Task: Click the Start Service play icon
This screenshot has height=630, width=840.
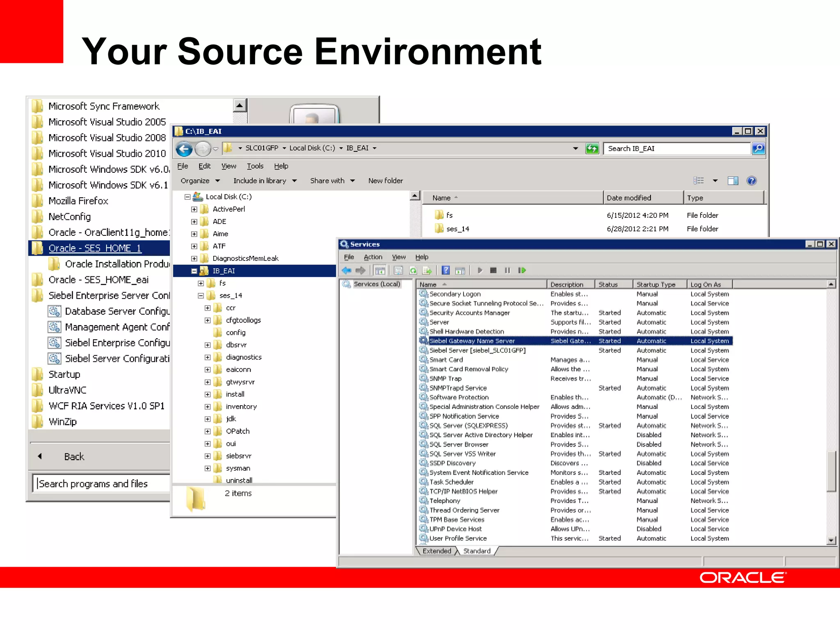Action: coord(480,270)
